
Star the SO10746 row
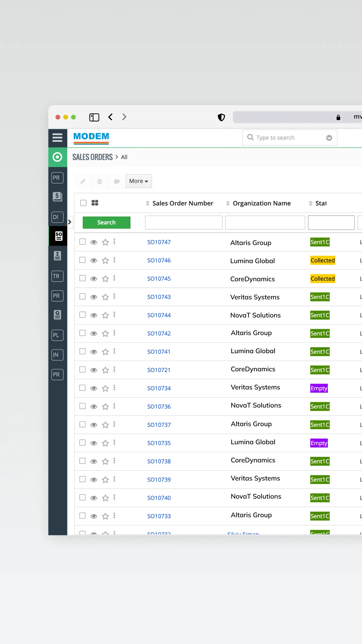[x=105, y=260]
